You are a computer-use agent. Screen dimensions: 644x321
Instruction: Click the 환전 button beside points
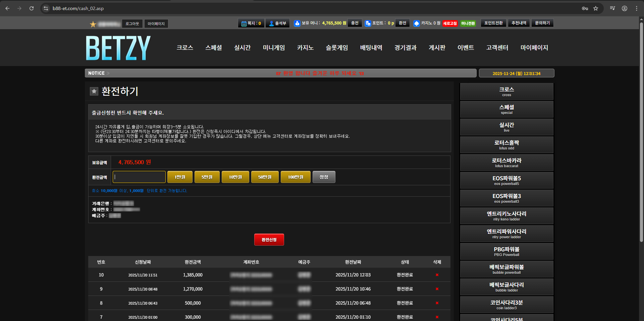[x=402, y=23]
